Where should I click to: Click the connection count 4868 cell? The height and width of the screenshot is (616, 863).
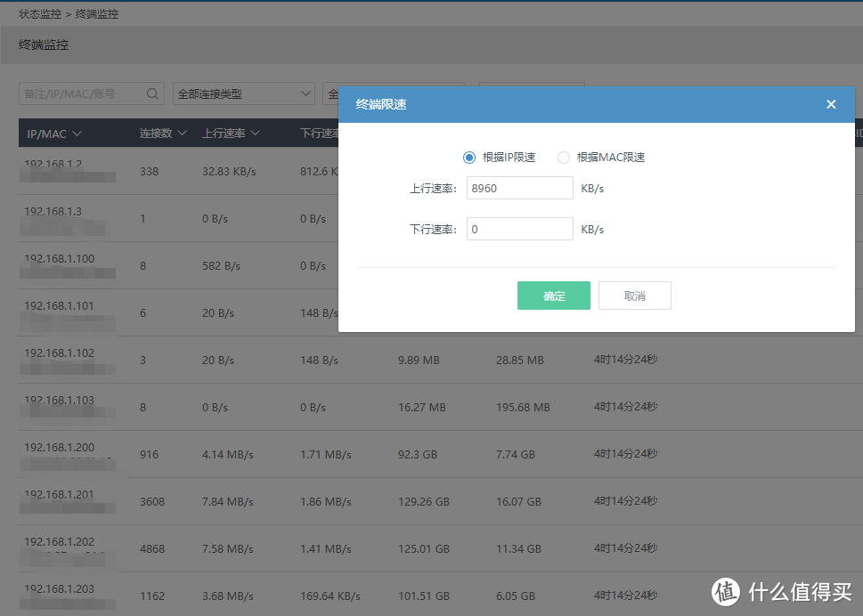(152, 549)
